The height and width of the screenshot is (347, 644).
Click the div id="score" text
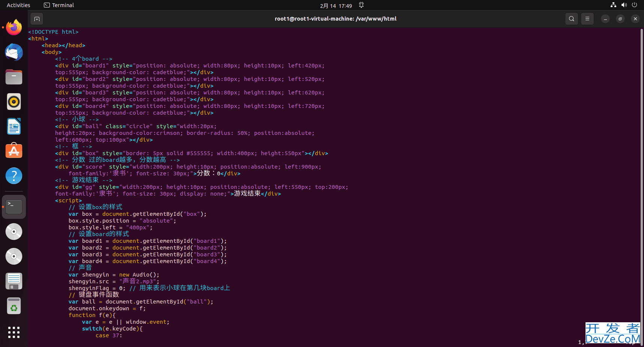(81, 167)
